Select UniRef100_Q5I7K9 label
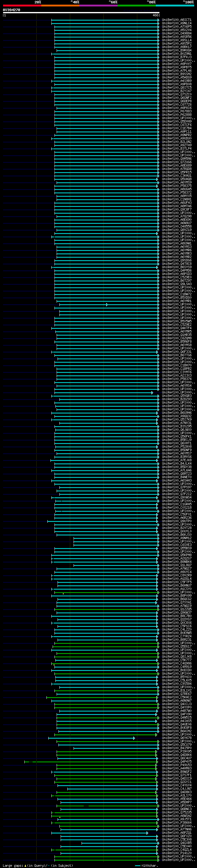 pyautogui.click(x=177, y=419)
